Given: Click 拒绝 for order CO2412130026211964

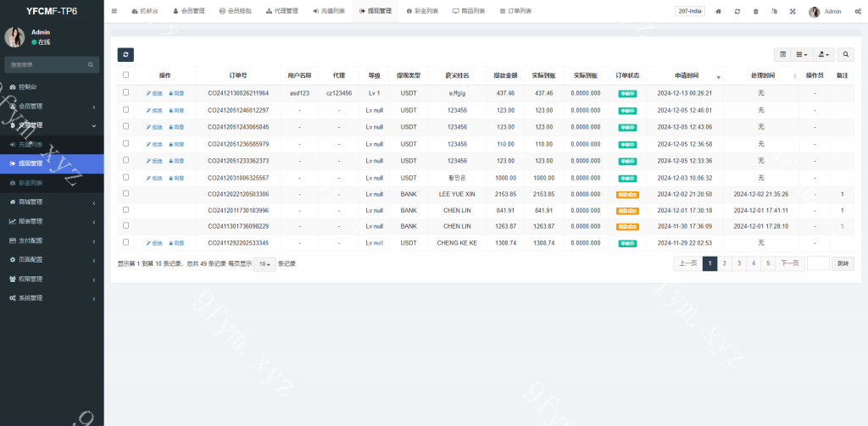Looking at the screenshot, I should coord(154,93).
